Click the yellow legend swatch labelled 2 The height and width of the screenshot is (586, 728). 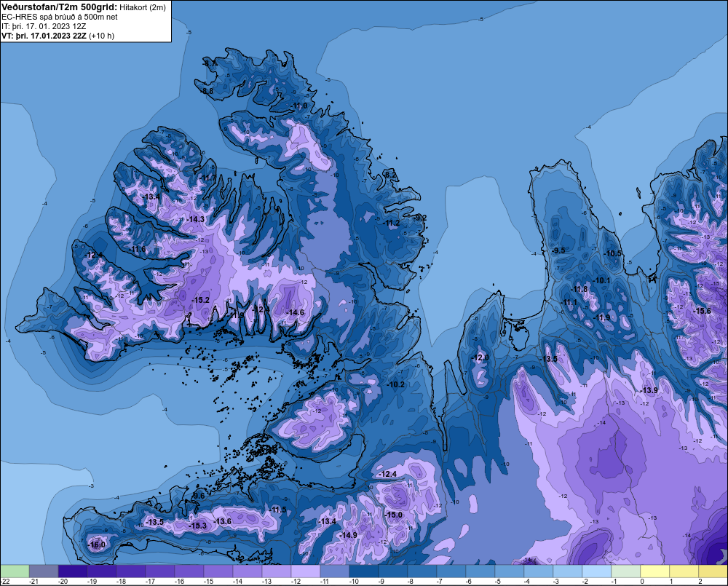[x=713, y=571]
